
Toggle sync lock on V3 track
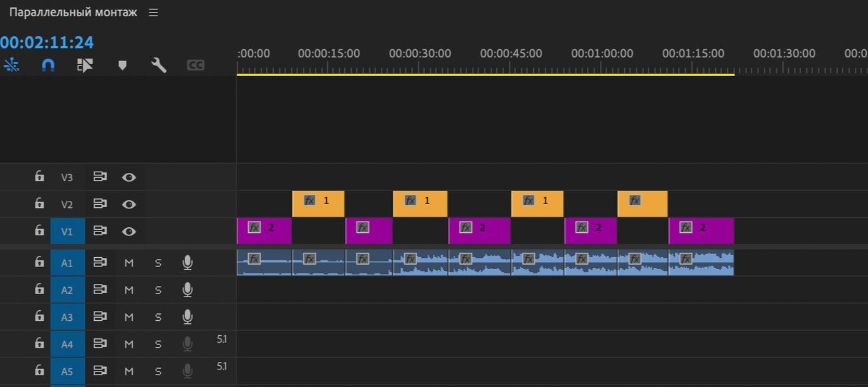tap(100, 177)
